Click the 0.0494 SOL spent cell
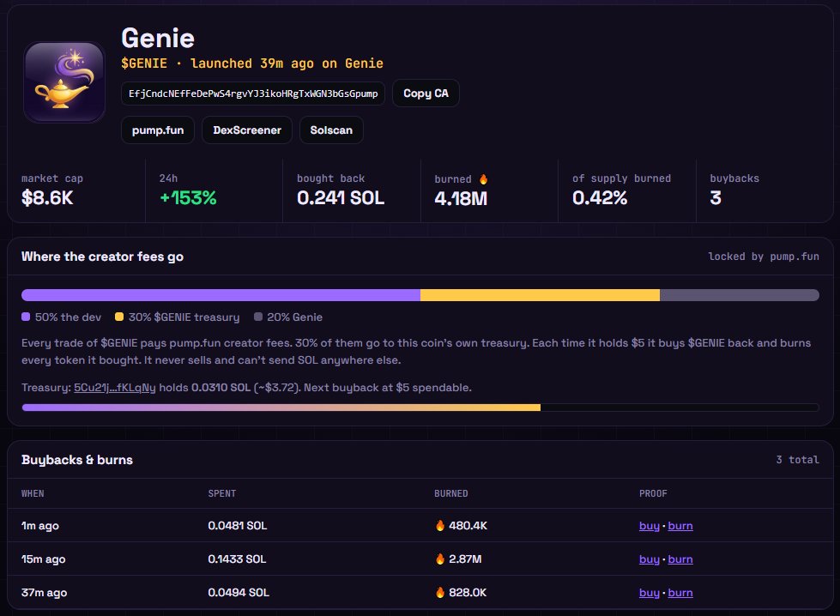840x616 pixels. point(239,593)
